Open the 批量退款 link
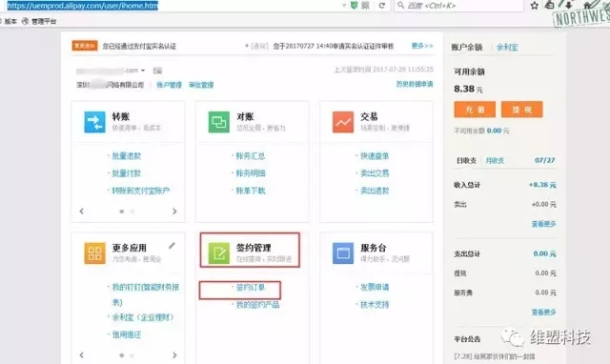The height and width of the screenshot is (364, 610). click(127, 156)
